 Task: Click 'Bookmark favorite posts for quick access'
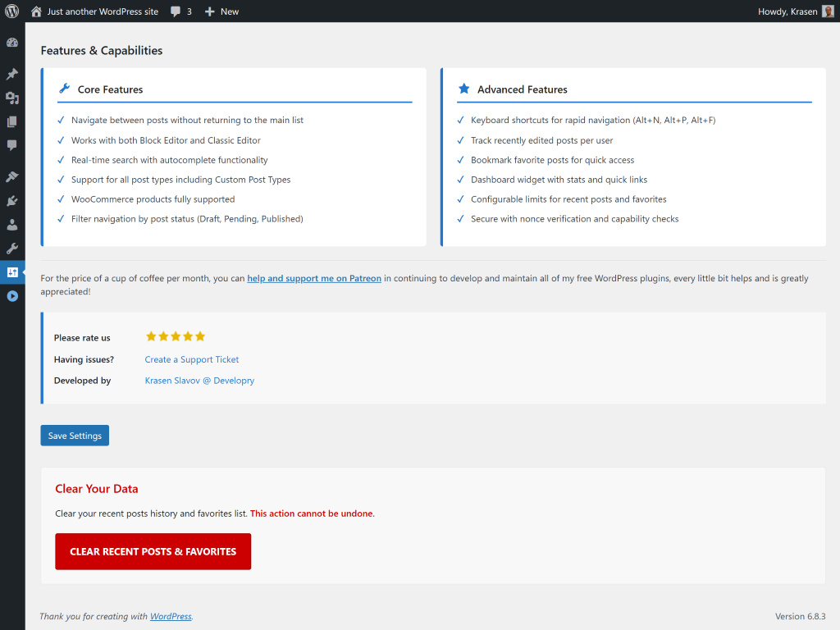pos(552,160)
